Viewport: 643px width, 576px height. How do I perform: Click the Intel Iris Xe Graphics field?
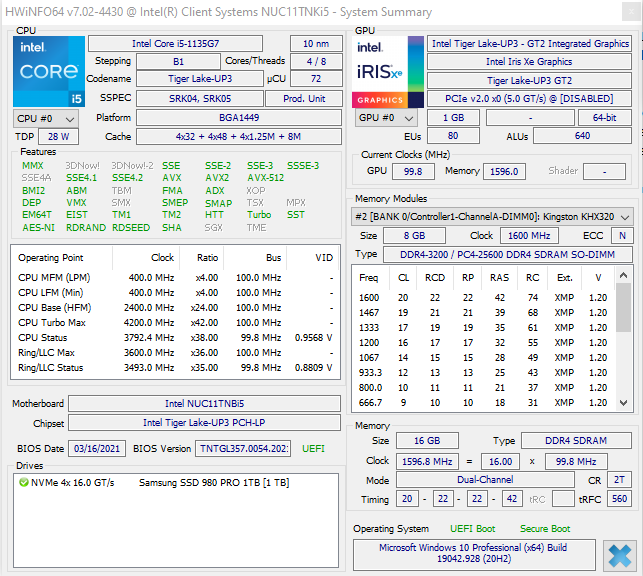(x=529, y=61)
